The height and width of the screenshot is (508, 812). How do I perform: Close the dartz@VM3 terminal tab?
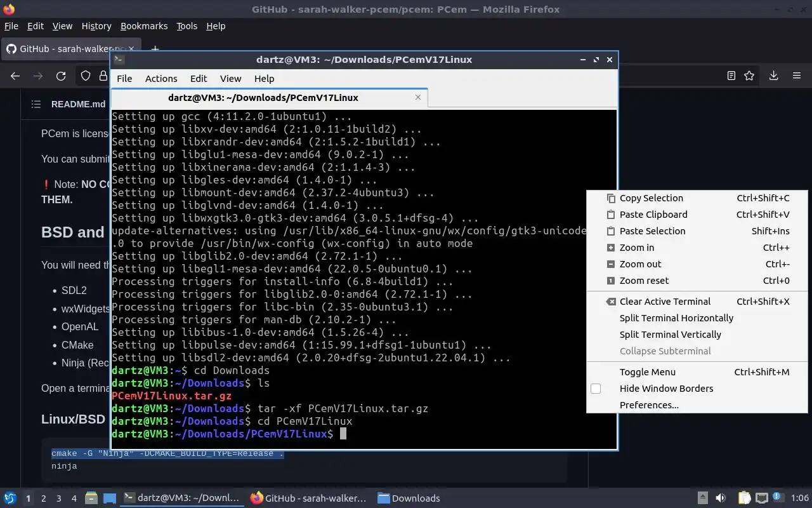tap(418, 97)
